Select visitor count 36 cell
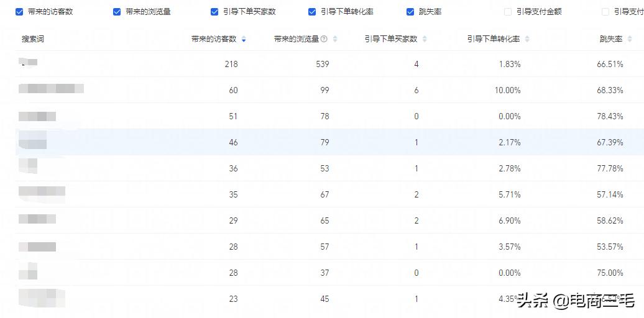The width and height of the screenshot is (644, 318). (233, 169)
